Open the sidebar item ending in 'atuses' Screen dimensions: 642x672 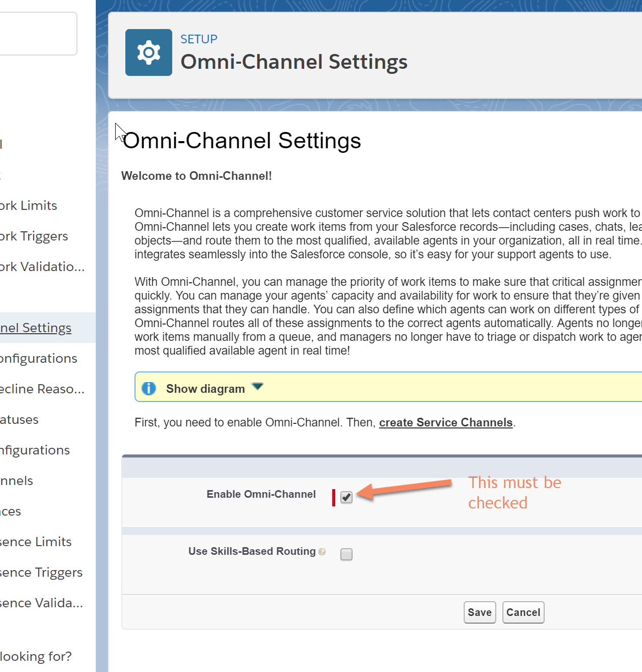click(19, 419)
